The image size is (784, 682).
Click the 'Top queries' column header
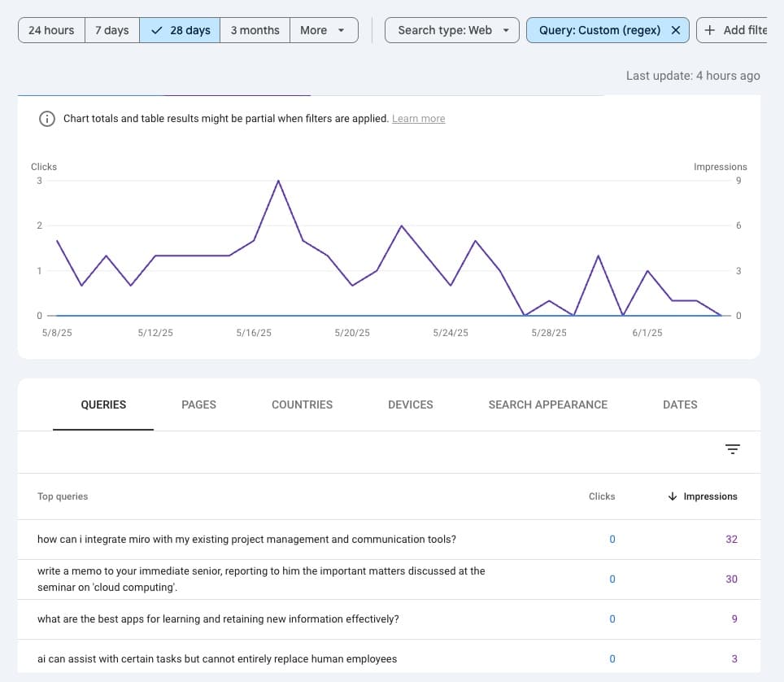point(63,496)
